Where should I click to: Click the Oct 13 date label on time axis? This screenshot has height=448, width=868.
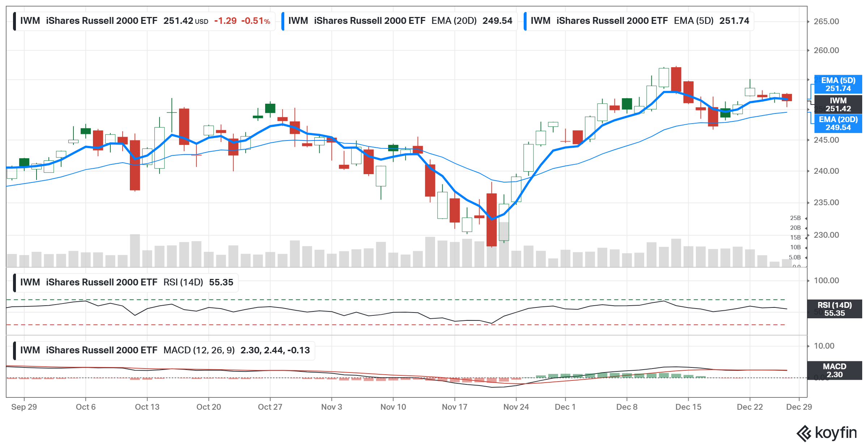(x=147, y=407)
